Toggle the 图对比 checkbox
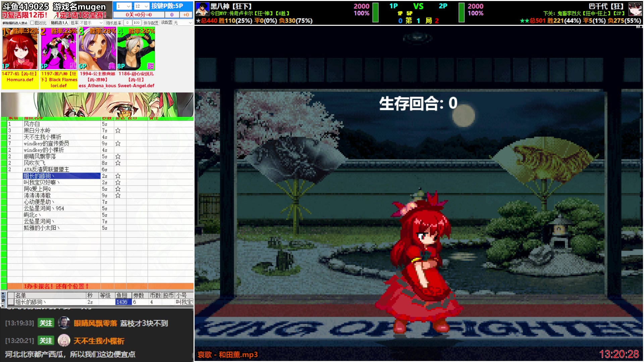644x362 pixels. pos(32,23)
